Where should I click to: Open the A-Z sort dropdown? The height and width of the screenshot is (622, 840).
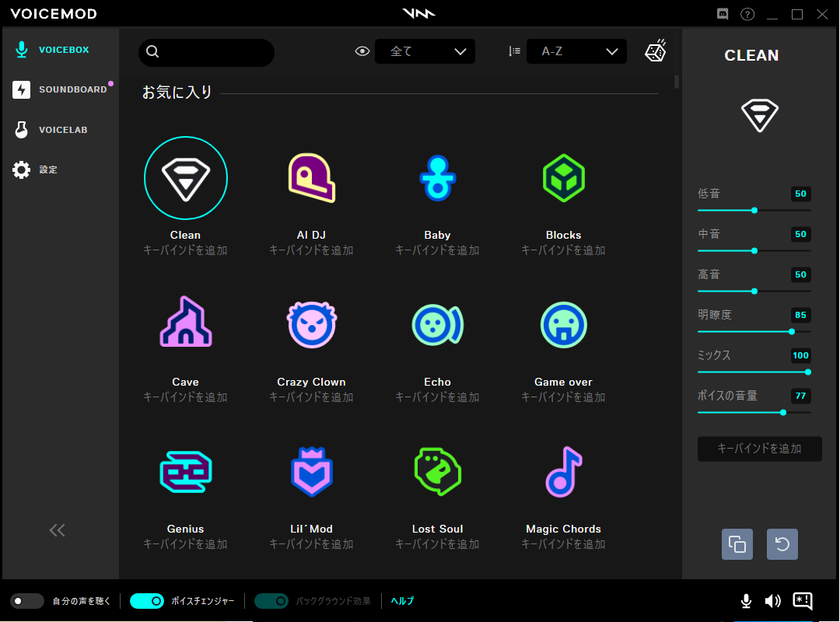click(576, 51)
